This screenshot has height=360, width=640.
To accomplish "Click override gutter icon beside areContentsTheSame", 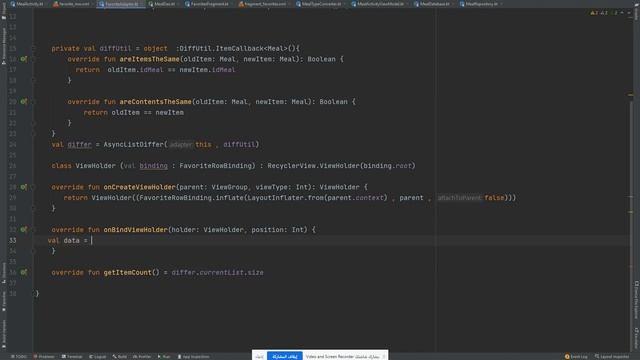I will pyautogui.click(x=24, y=102).
